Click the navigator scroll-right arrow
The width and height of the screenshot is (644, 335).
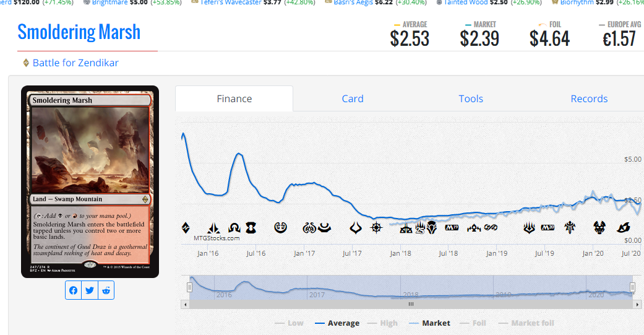coord(637,304)
